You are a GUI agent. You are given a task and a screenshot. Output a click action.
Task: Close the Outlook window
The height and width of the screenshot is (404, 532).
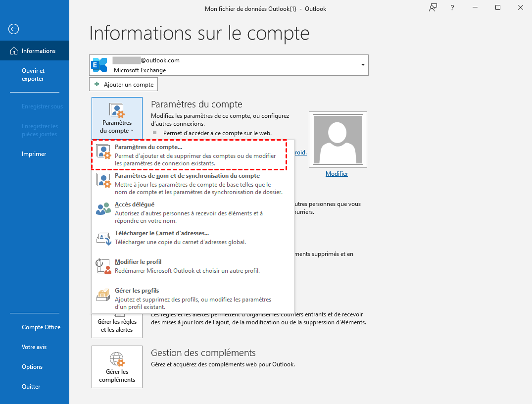521,8
